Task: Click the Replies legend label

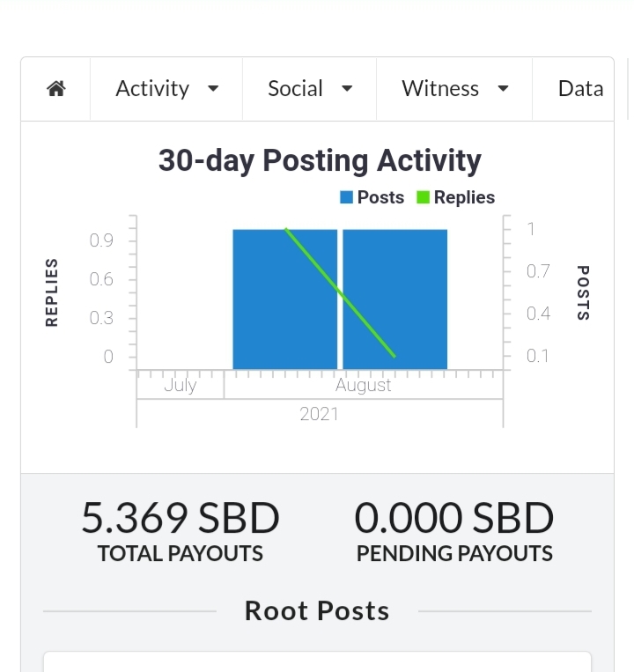Action: point(464,197)
